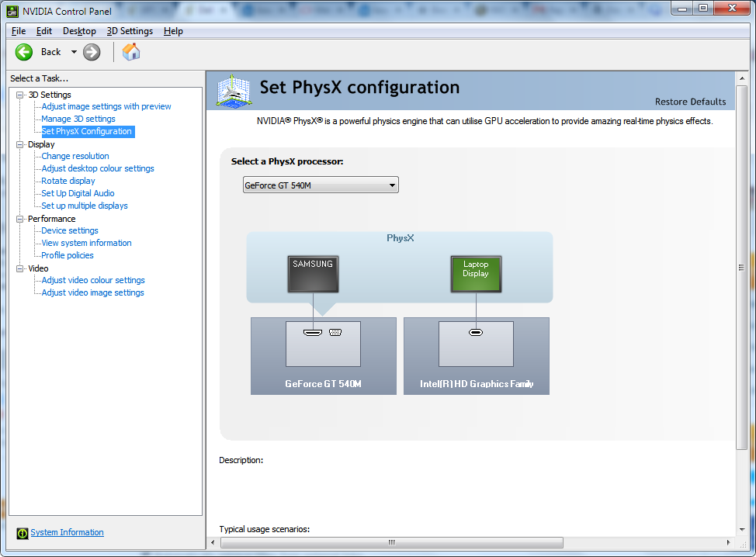The height and width of the screenshot is (557, 756).
Task: Open Adjust video image settings
Action: [x=92, y=293]
